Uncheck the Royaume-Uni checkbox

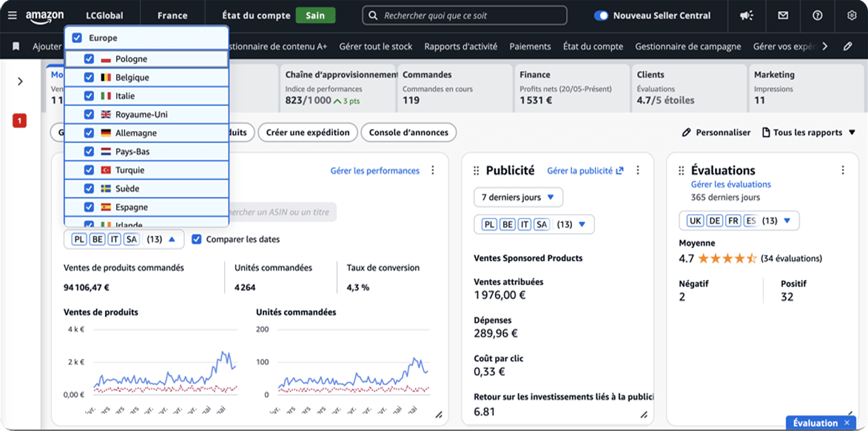[89, 115]
